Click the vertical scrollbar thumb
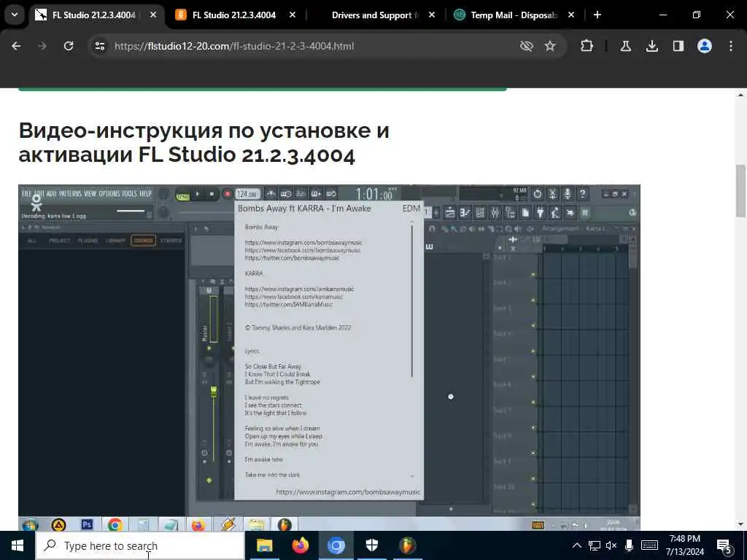 [x=740, y=190]
